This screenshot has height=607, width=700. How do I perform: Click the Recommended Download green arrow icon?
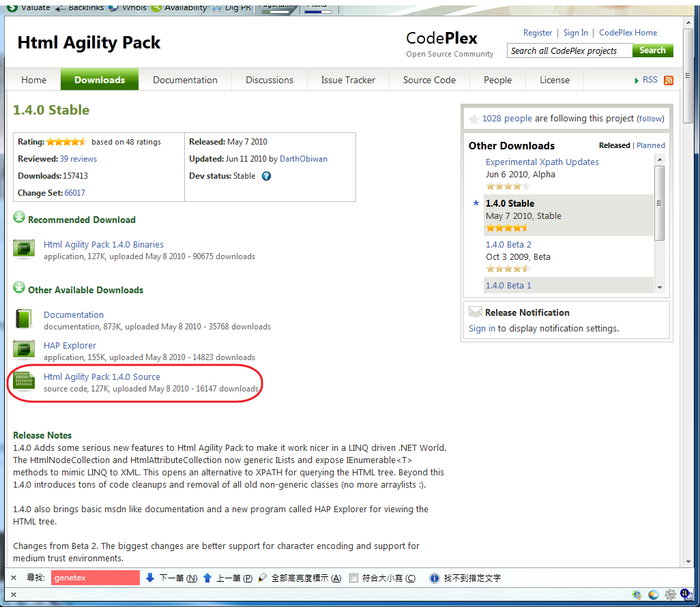19,218
